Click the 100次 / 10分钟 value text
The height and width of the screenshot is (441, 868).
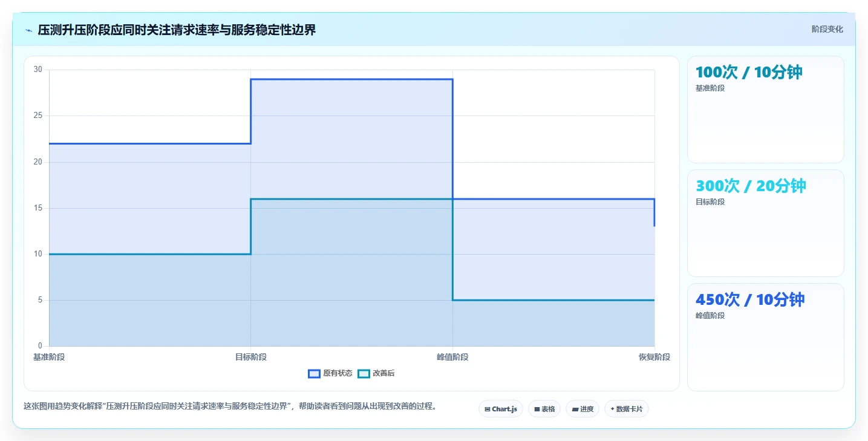point(749,72)
